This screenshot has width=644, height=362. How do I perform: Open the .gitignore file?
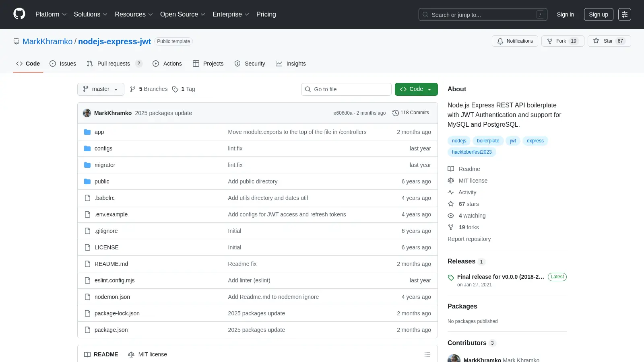106,231
